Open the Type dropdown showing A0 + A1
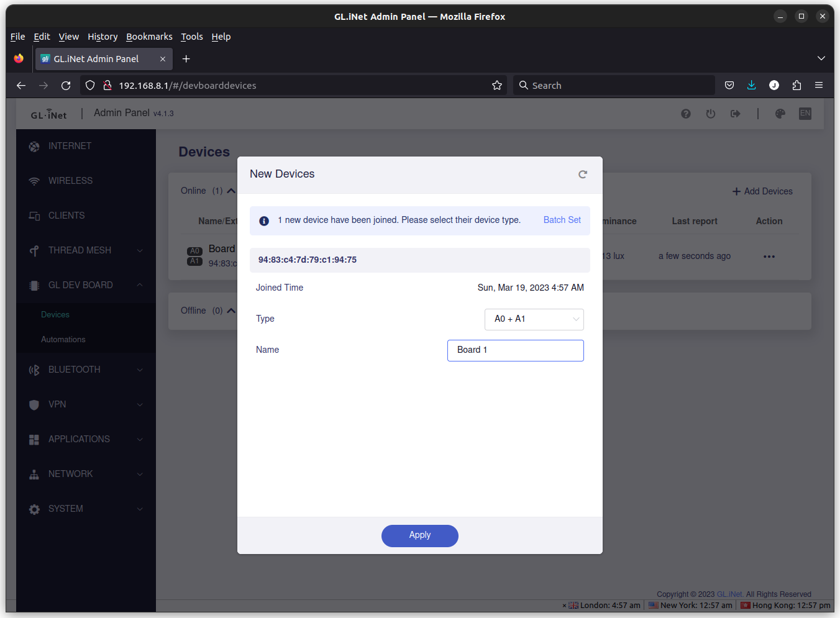Screen dimensions: 840x618 (x=534, y=319)
